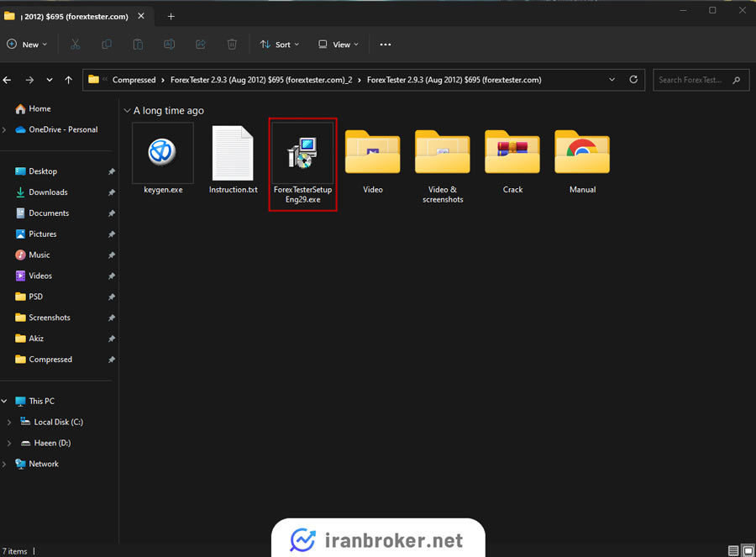Click the Rename icon in toolbar
The height and width of the screenshot is (557, 756).
(169, 45)
